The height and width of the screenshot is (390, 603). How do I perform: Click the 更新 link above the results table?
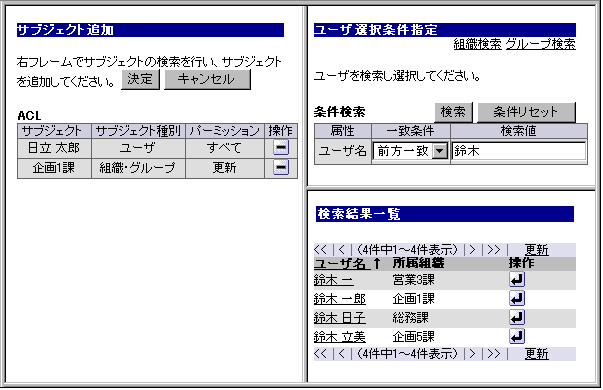(536, 250)
